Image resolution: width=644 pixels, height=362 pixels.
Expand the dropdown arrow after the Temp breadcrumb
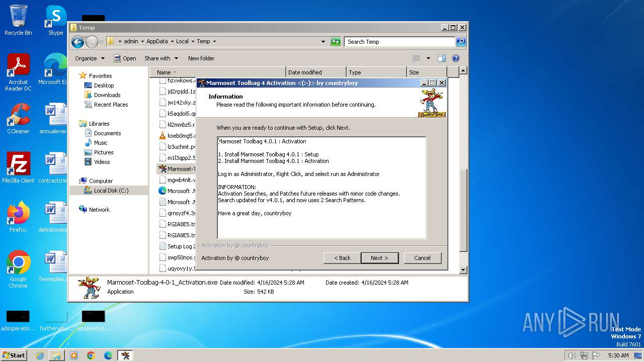[x=214, y=41]
